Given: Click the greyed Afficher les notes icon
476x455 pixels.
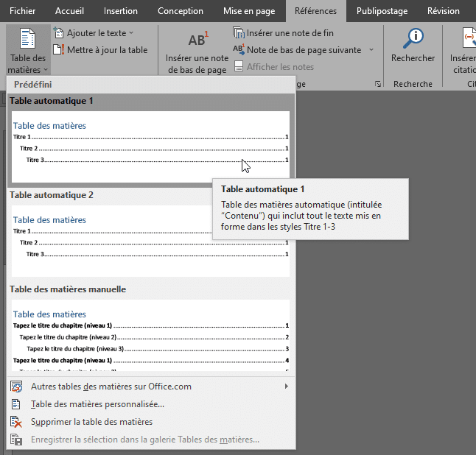Looking at the screenshot, I should [x=239, y=66].
